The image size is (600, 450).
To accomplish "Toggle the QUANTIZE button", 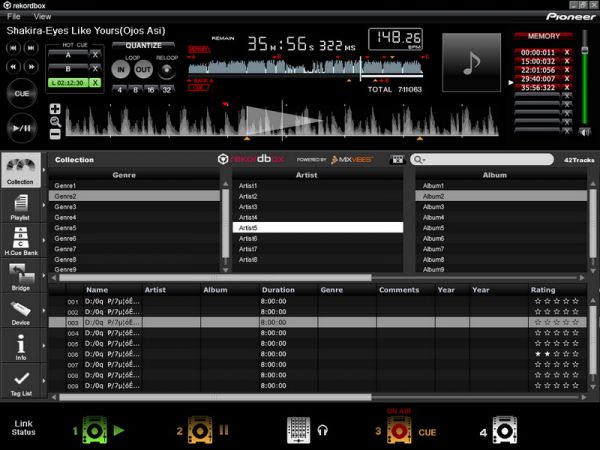I will pyautogui.click(x=143, y=46).
